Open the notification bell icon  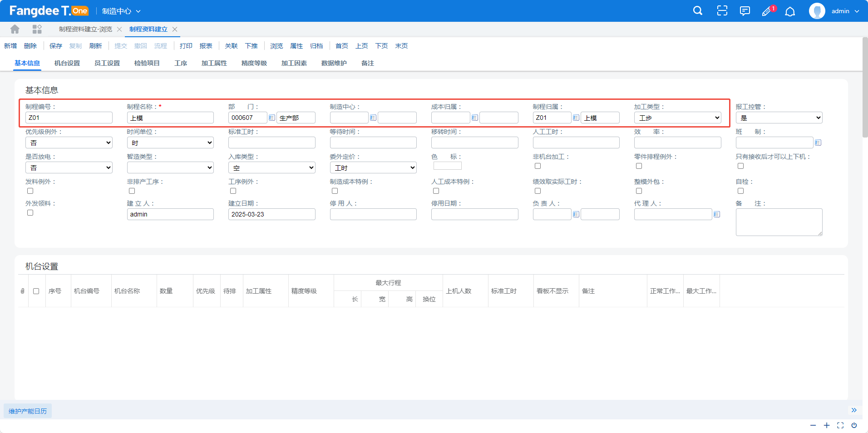click(x=790, y=11)
